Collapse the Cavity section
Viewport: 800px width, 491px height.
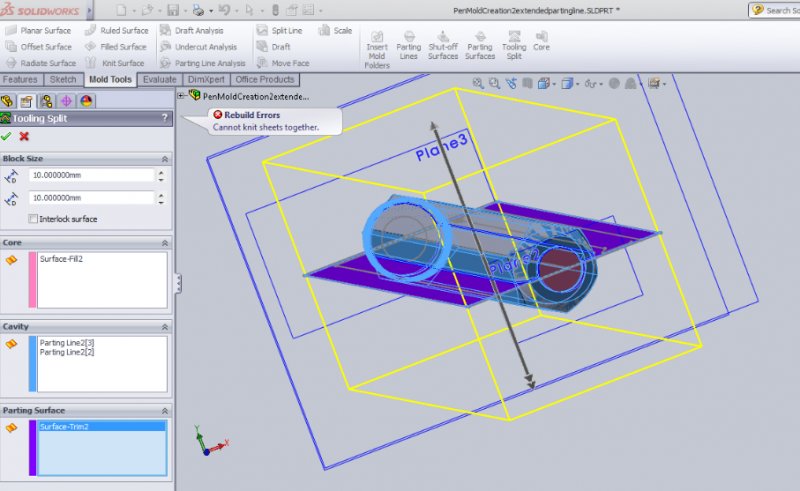click(164, 326)
